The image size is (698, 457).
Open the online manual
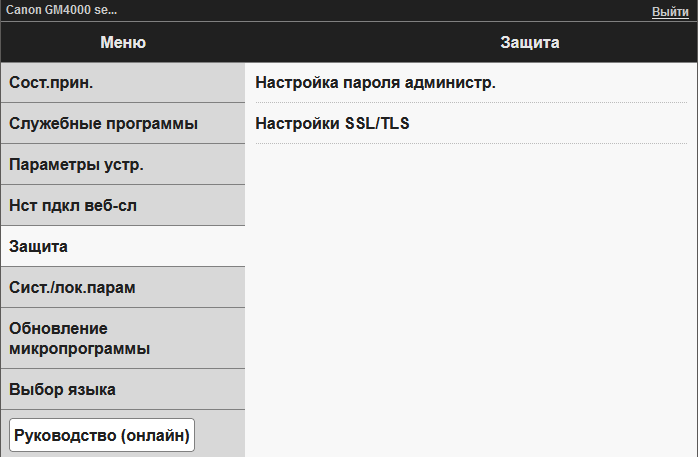tap(101, 435)
